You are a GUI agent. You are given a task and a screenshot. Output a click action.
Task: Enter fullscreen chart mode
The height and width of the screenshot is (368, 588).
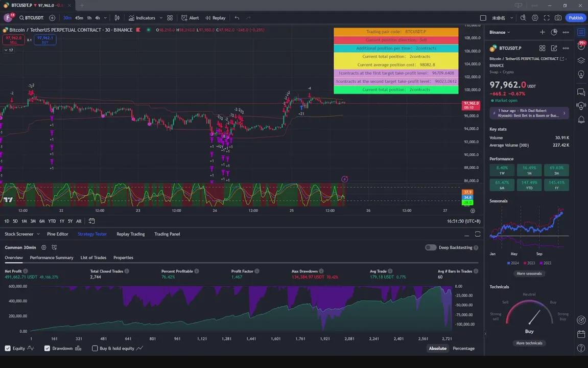547,17
